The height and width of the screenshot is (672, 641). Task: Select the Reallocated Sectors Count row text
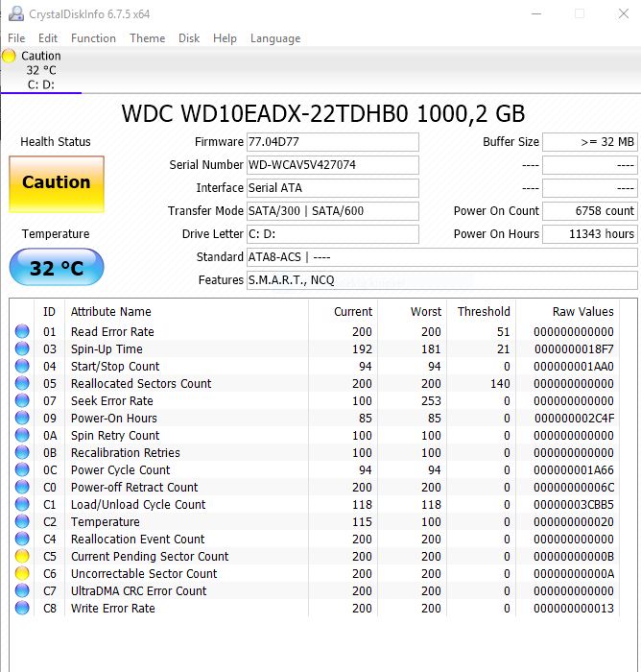coord(141,384)
